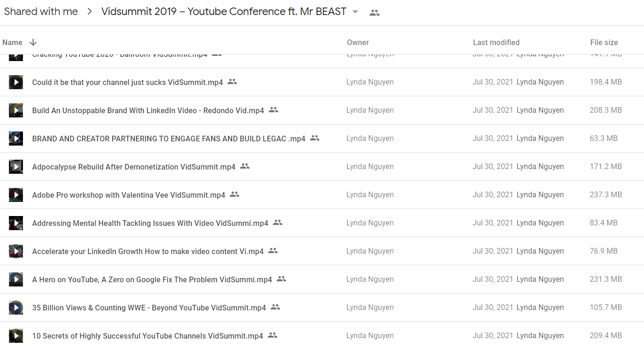Image resolution: width=644 pixels, height=348 pixels.
Task: Click video icon for Accelerate your LinkedIn Growth
Action: coord(16,251)
